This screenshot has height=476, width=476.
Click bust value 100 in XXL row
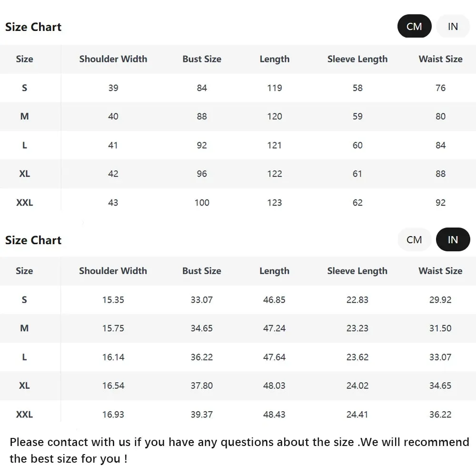[x=202, y=202]
